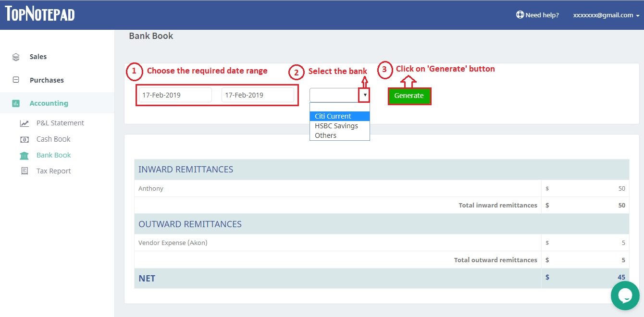
Task: Open the Purchases menu
Action: click(47, 80)
